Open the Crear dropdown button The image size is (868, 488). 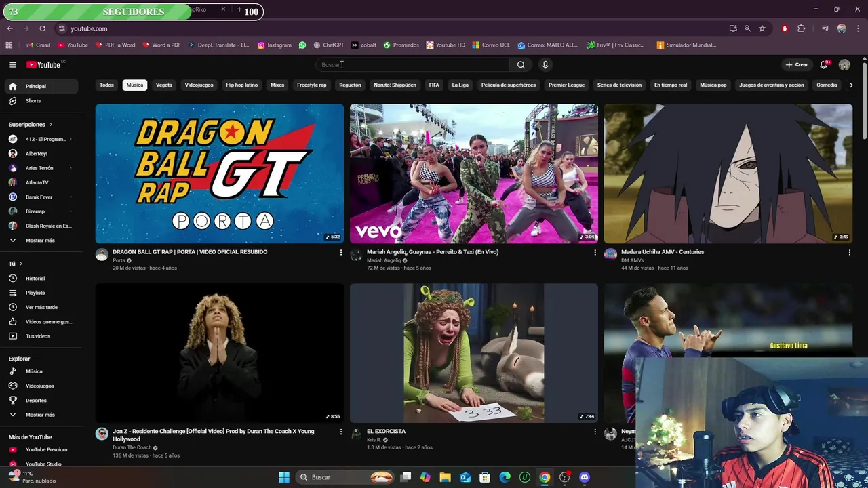click(797, 64)
